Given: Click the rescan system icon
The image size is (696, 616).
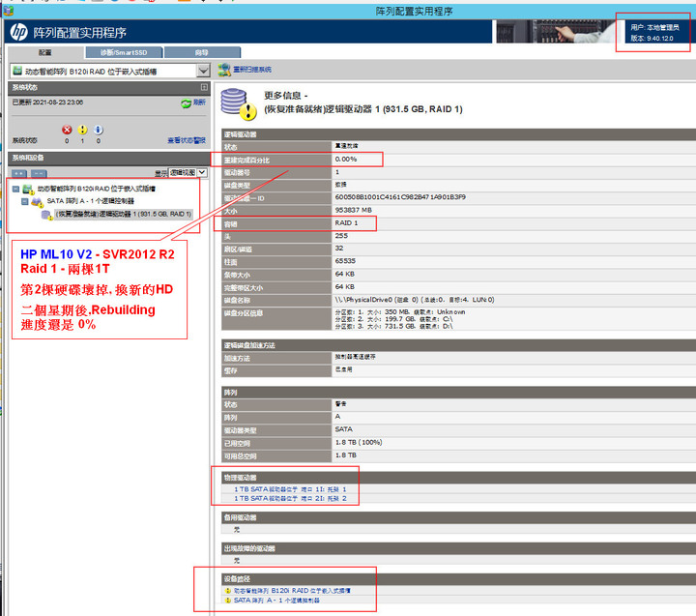Looking at the screenshot, I should tap(224, 70).
